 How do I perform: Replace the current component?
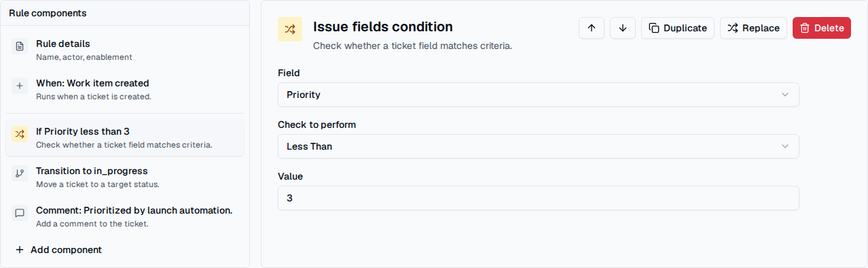pos(753,28)
